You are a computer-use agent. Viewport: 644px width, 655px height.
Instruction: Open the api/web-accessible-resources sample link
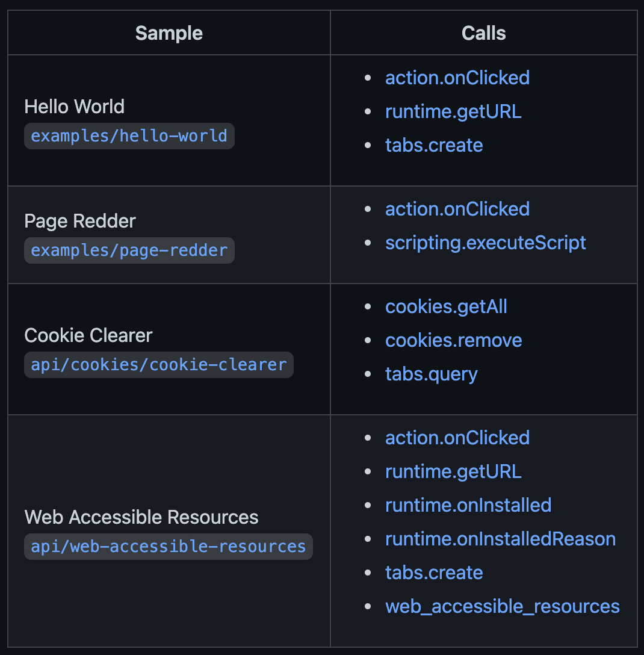(x=168, y=547)
